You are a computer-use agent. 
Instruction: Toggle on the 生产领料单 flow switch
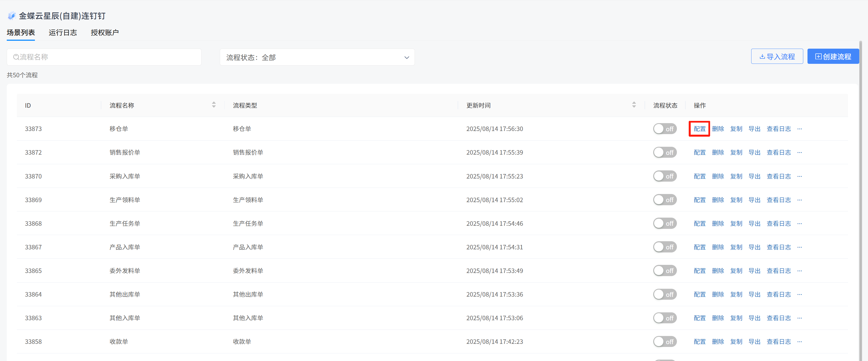[665, 200]
